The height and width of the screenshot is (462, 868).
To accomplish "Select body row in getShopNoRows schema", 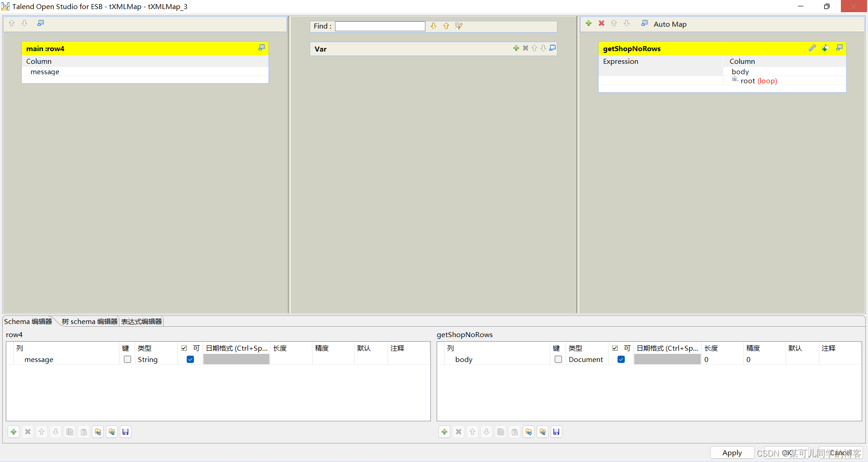I will click(649, 359).
